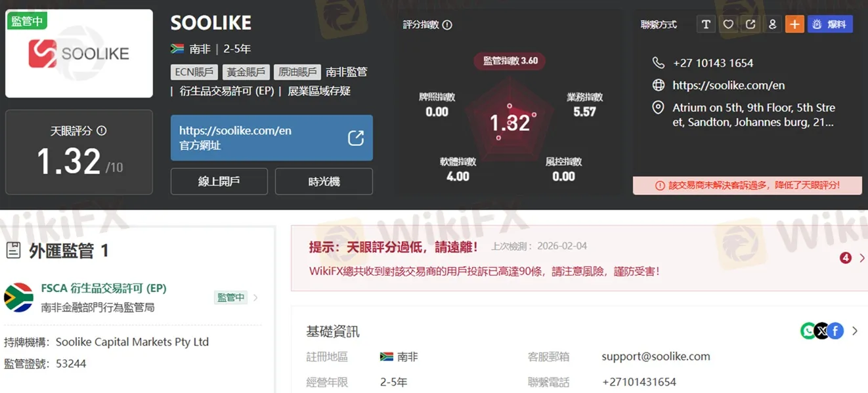Click the location pin icon for the Sandton address
The width and height of the screenshot is (868, 393).
click(659, 107)
